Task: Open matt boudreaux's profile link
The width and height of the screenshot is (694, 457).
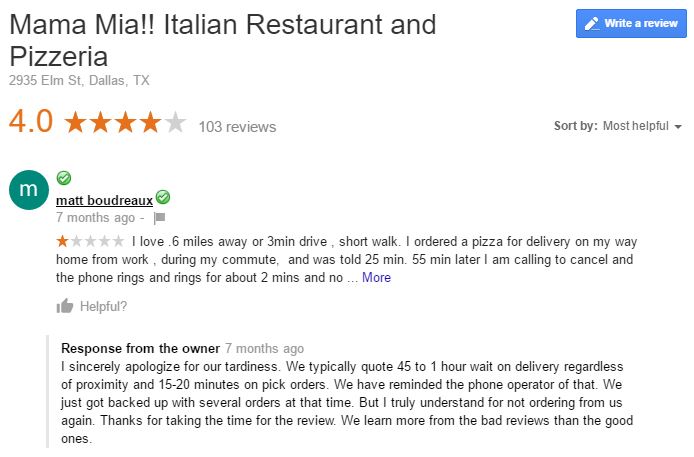Action: pyautogui.click(x=104, y=200)
